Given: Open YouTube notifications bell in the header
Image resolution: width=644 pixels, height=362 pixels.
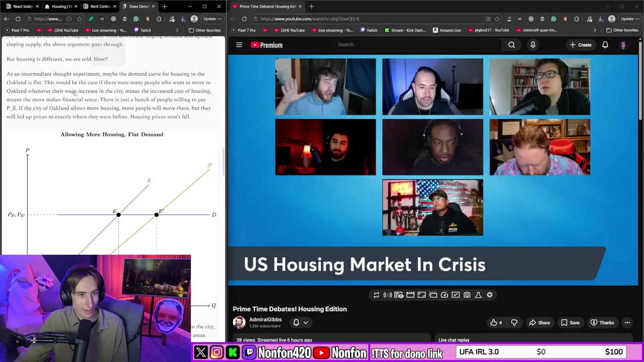Looking at the screenshot, I should (605, 45).
